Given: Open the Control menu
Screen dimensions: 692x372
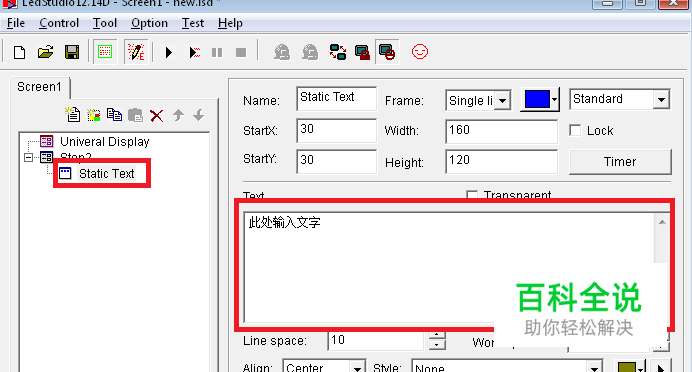Looking at the screenshot, I should point(59,23).
